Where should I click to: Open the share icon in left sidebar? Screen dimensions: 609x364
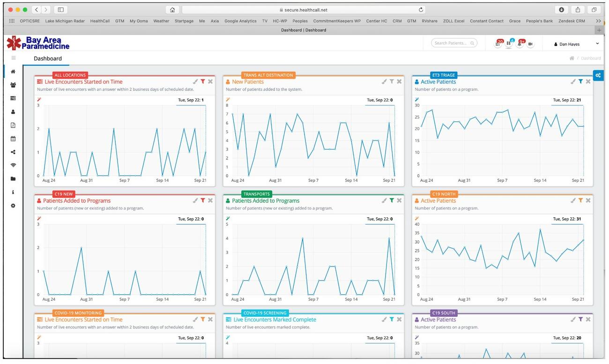13,152
